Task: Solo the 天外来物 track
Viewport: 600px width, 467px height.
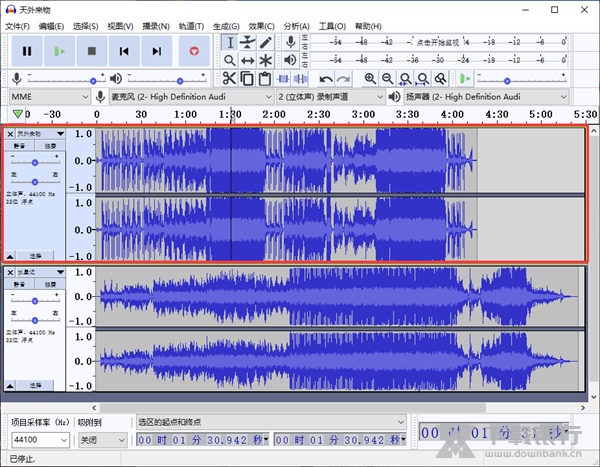Action: tap(50, 146)
